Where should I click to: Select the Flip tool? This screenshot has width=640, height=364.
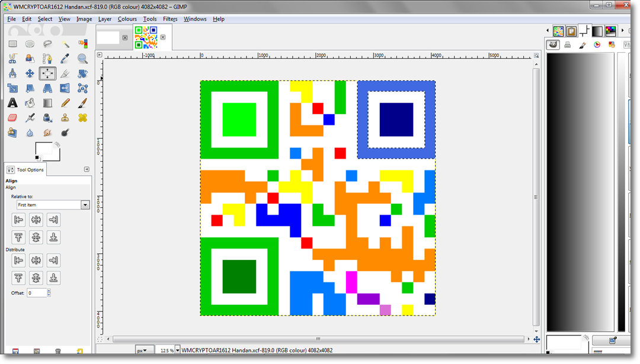65,88
